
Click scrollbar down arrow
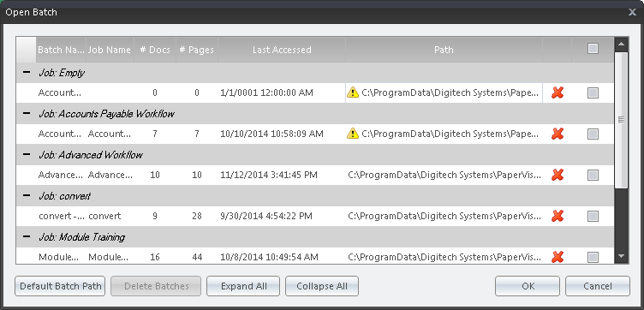621,256
